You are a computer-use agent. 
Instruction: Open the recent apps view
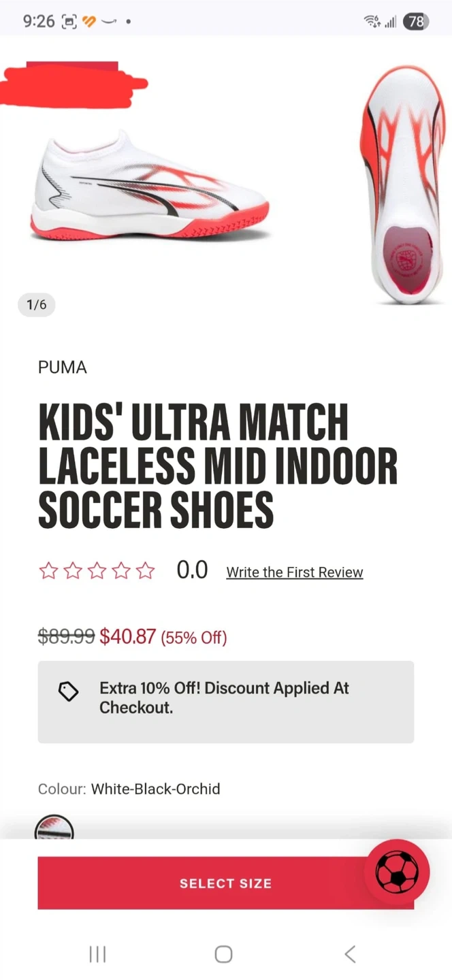(97, 954)
